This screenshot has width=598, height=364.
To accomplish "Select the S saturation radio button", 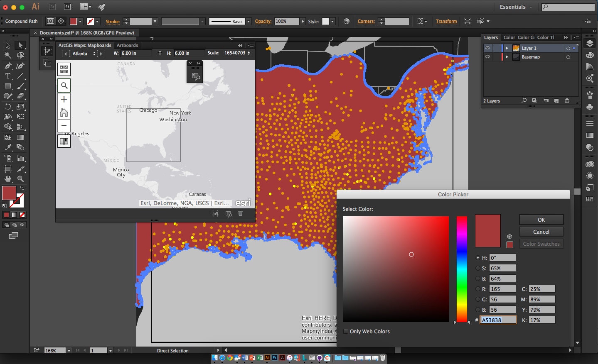I will coord(478,268).
